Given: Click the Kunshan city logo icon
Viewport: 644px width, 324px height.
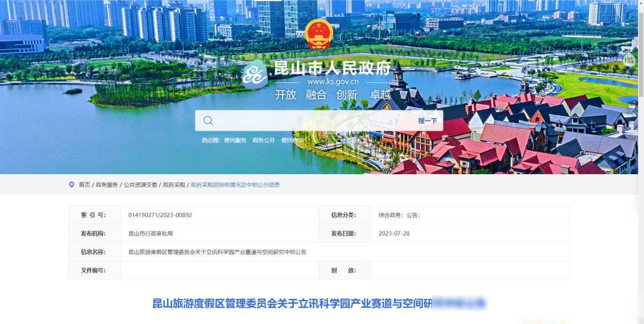Looking at the screenshot, I should coord(255,75).
